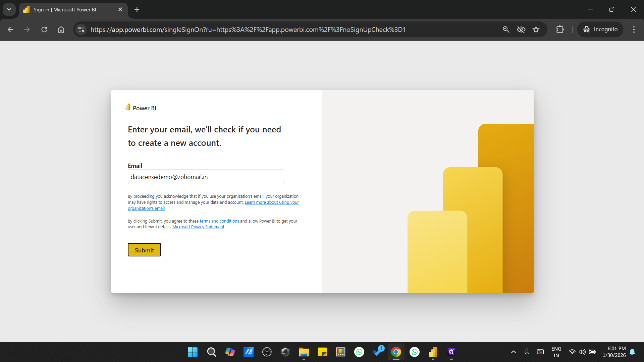Click the tracking protection eye icon
Screen dimensions: 644x362
pos(521,29)
